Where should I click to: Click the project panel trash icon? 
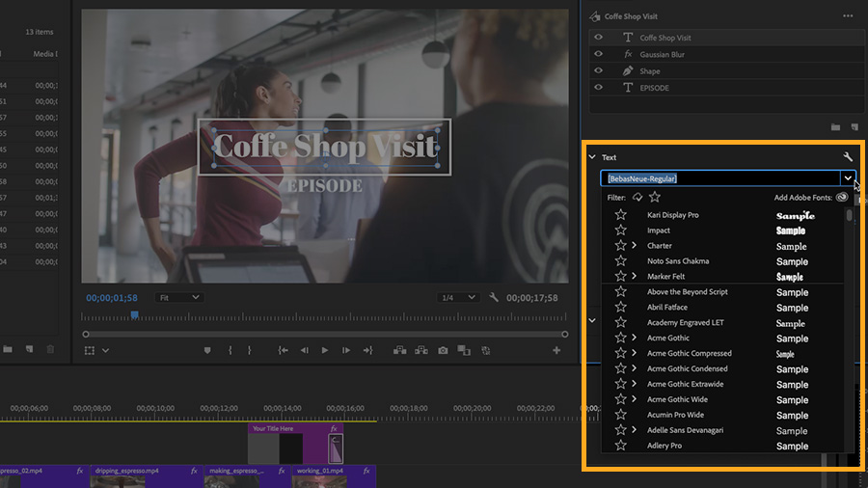coord(50,349)
